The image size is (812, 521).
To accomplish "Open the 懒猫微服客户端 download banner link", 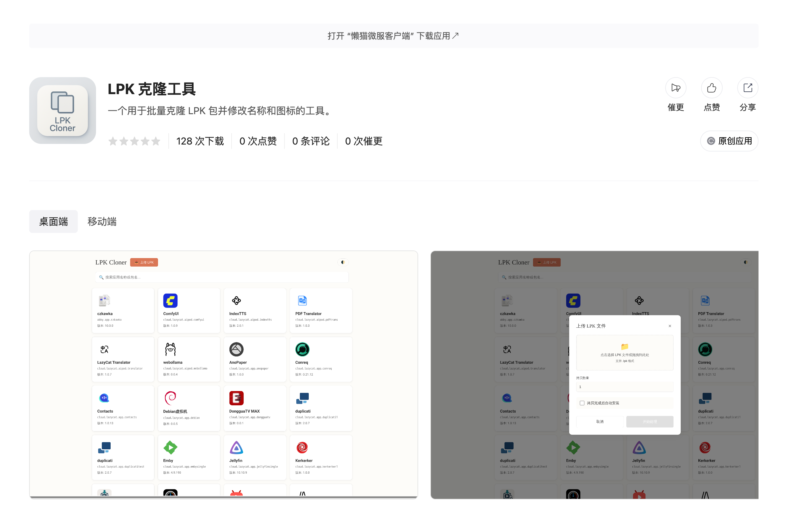I will [394, 36].
